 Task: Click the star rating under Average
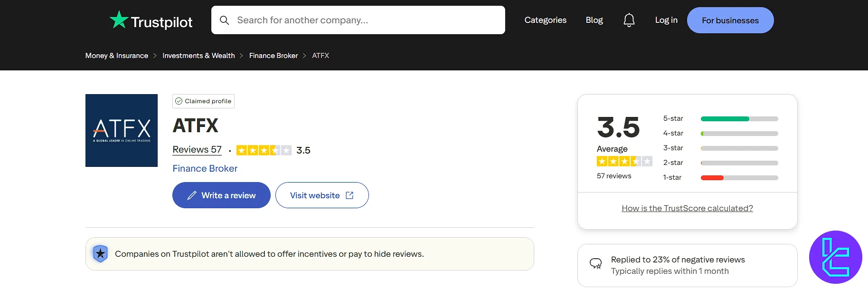click(x=624, y=161)
